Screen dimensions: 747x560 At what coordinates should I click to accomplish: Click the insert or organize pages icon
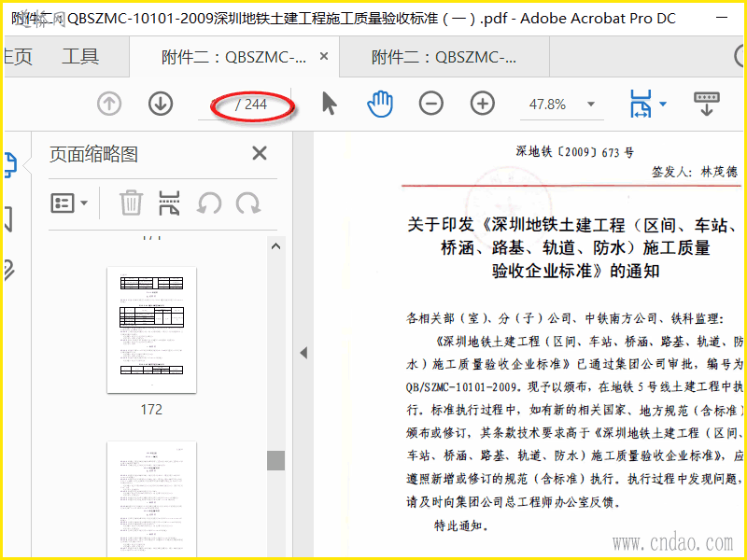[170, 203]
